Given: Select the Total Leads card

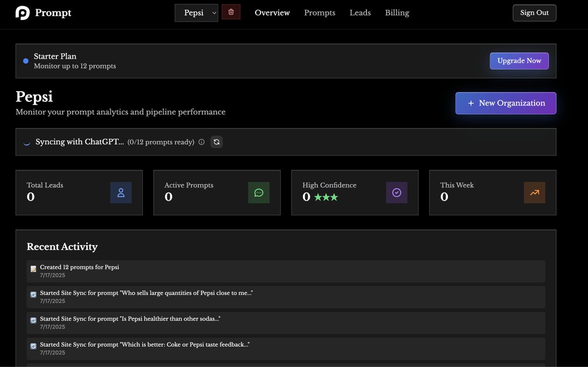Looking at the screenshot, I should pyautogui.click(x=79, y=193).
